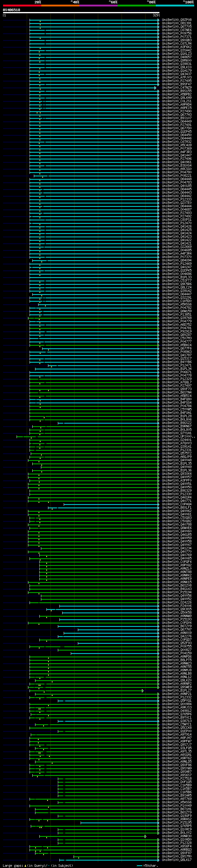The image size is (197, 868).
Task: Click hit label UniRef100_P10049
Action: point(177,806)
